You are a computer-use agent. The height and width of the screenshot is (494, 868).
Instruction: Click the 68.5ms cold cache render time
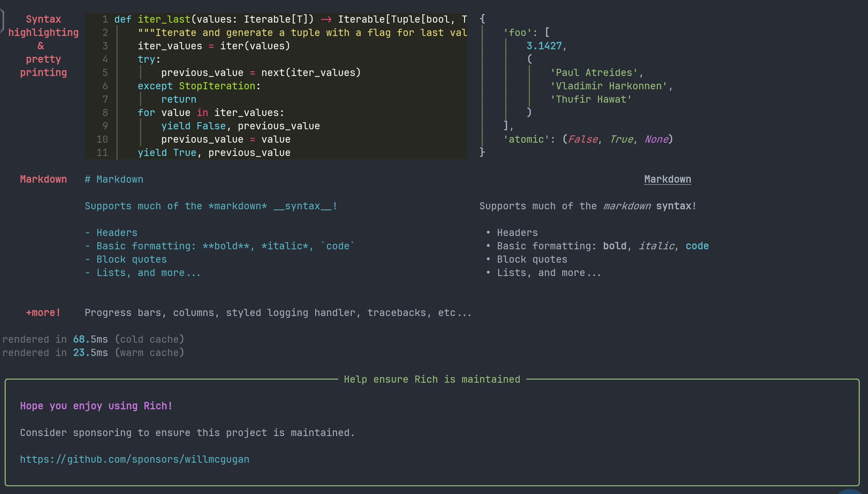(x=90, y=339)
